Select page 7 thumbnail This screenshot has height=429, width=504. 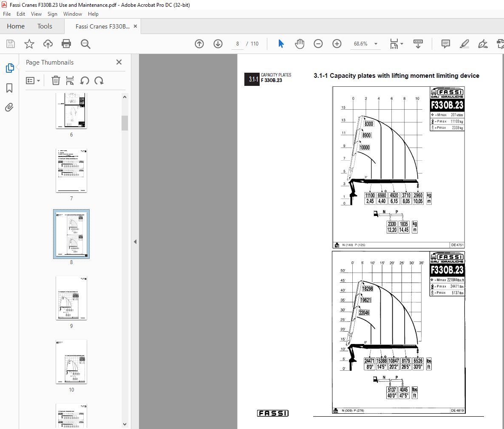[x=71, y=170]
